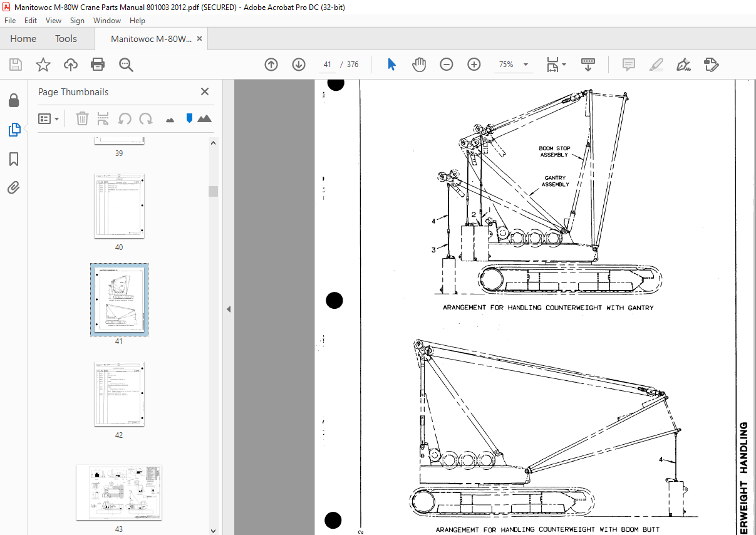Screen dimensions: 756x535
Task: Add a comment with the sticky note icon
Action: pos(628,65)
